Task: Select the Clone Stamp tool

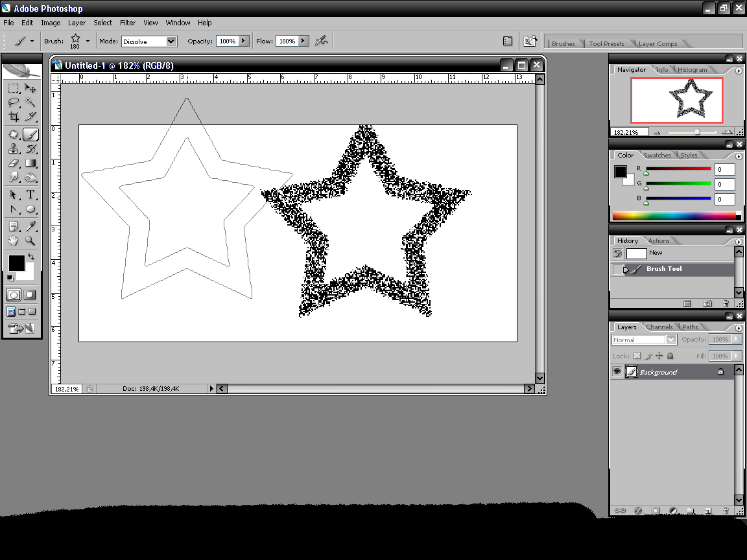Action: [14, 149]
